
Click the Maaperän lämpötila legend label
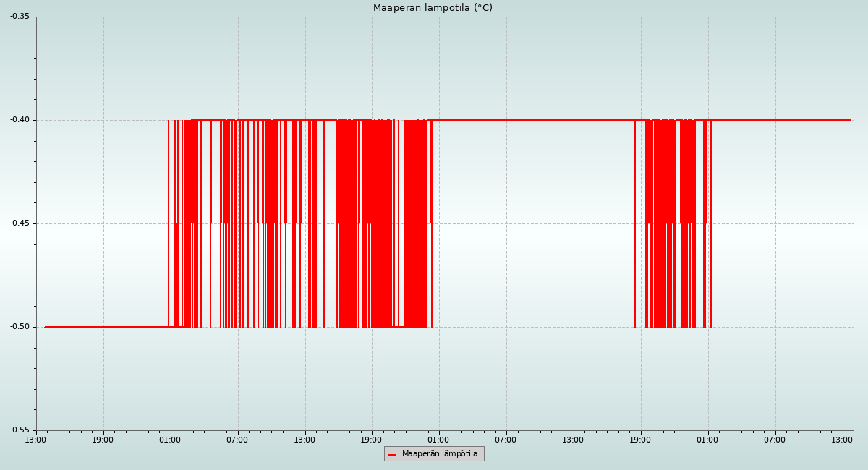tap(440, 454)
